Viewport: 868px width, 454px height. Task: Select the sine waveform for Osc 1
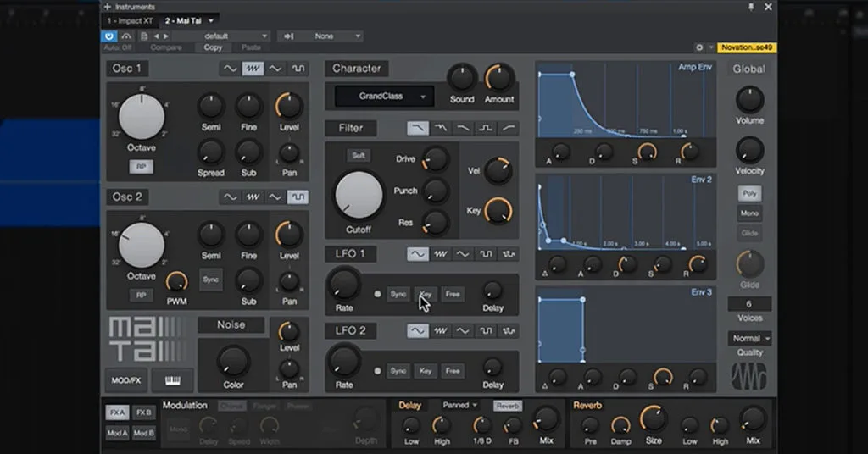pos(230,69)
